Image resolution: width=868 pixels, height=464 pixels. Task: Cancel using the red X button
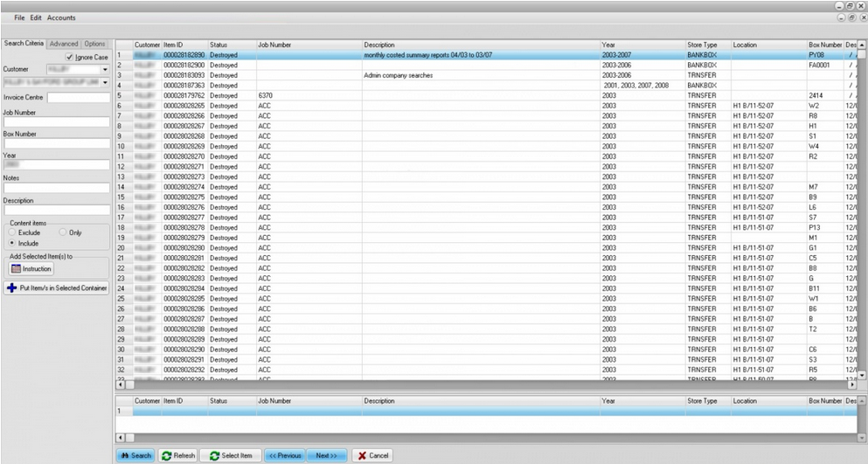pyautogui.click(x=372, y=455)
